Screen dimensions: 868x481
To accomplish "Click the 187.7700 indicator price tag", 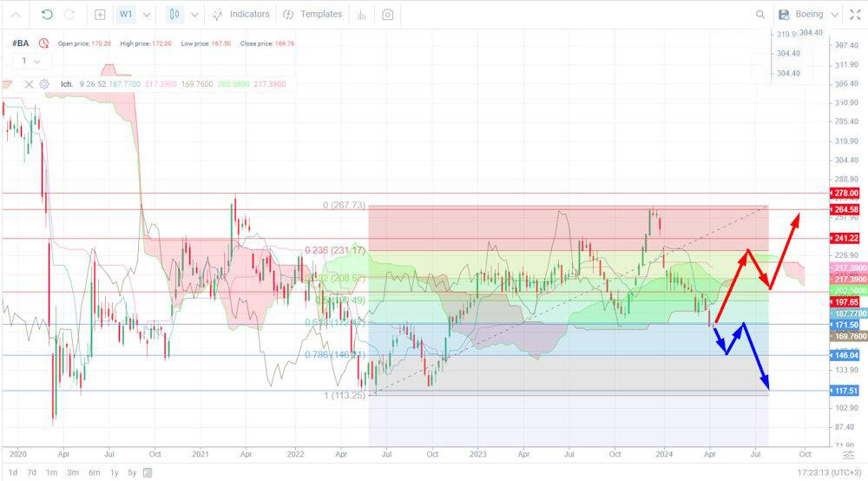I will pos(850,313).
